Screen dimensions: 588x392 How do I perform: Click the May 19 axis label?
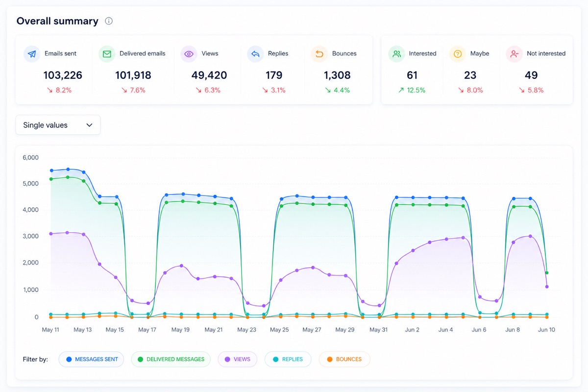(x=180, y=330)
